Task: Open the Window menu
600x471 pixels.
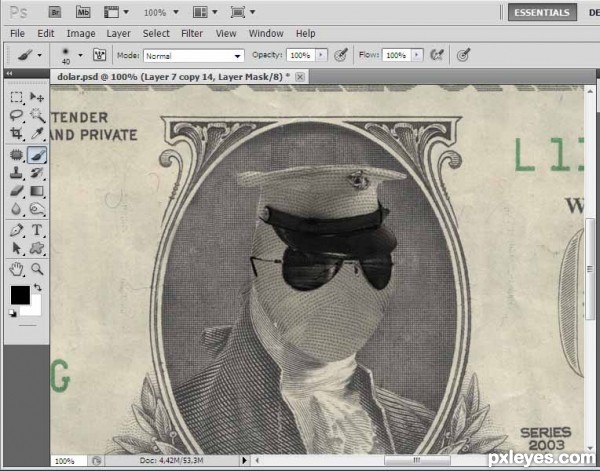Action: (x=266, y=34)
